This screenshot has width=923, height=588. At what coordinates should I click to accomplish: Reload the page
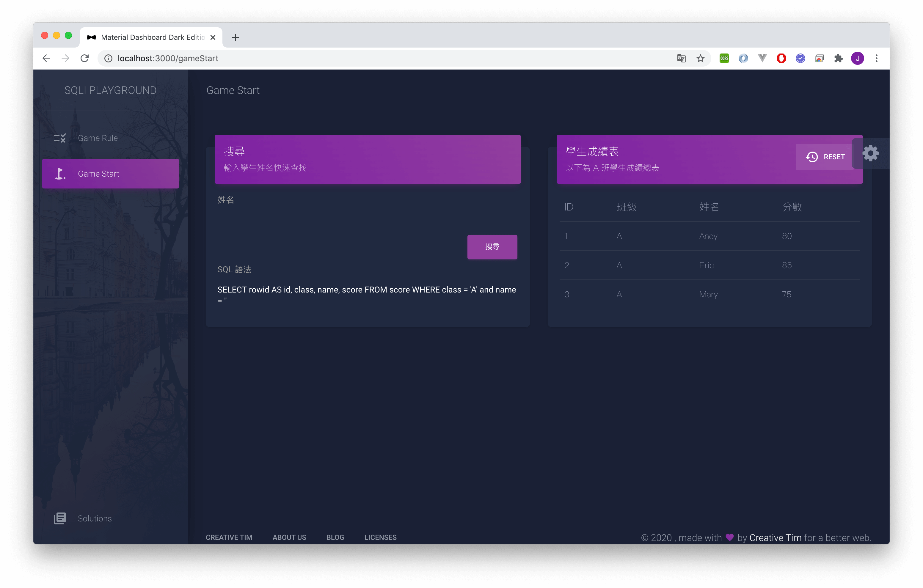(85, 58)
